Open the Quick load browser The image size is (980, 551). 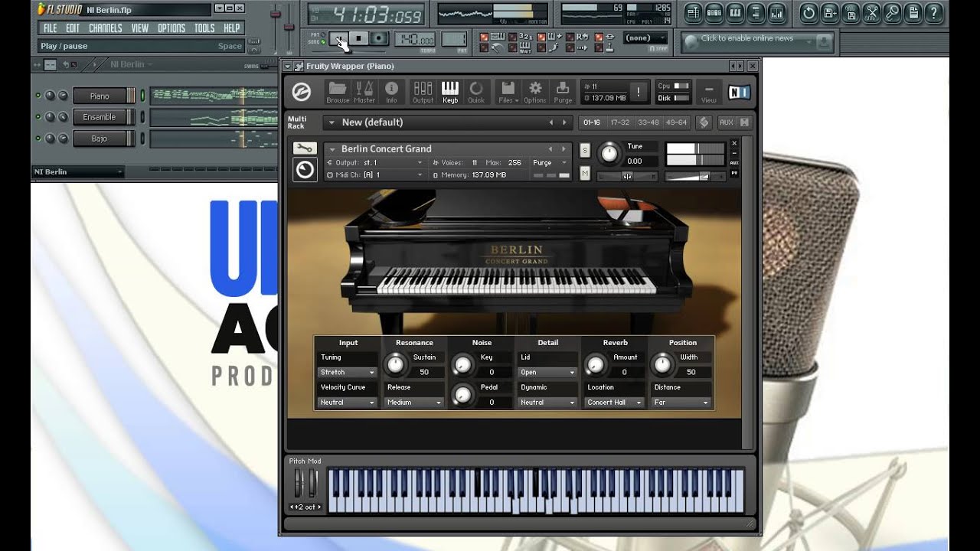point(476,92)
